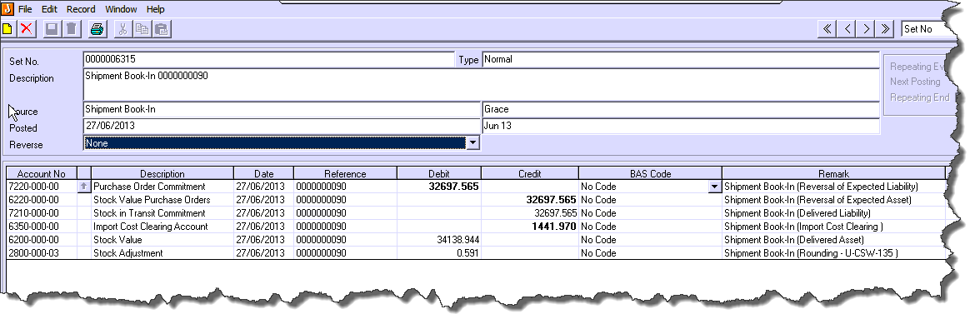The width and height of the screenshot is (980, 324).
Task: Click the Description field Shipment Book-In 0000000090
Action: 482,84
